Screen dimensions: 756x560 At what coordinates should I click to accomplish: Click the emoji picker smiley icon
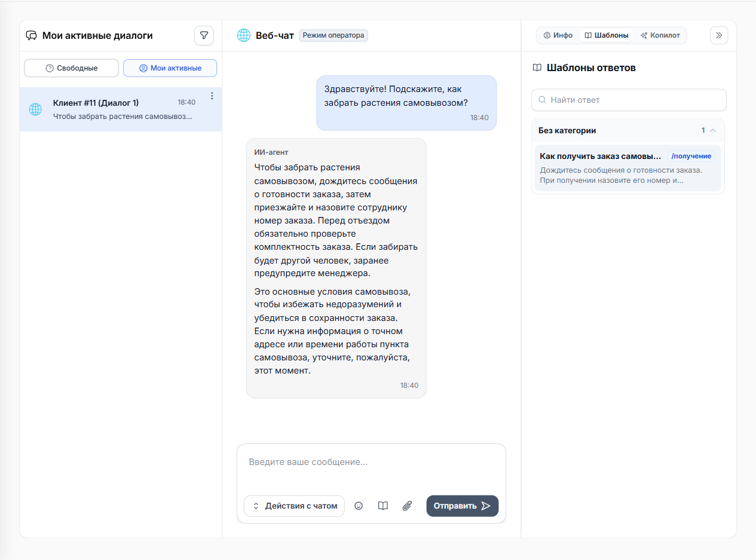coord(359,506)
